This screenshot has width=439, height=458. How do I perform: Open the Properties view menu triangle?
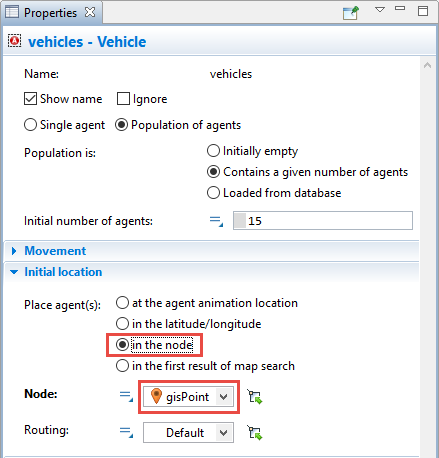coord(380,10)
